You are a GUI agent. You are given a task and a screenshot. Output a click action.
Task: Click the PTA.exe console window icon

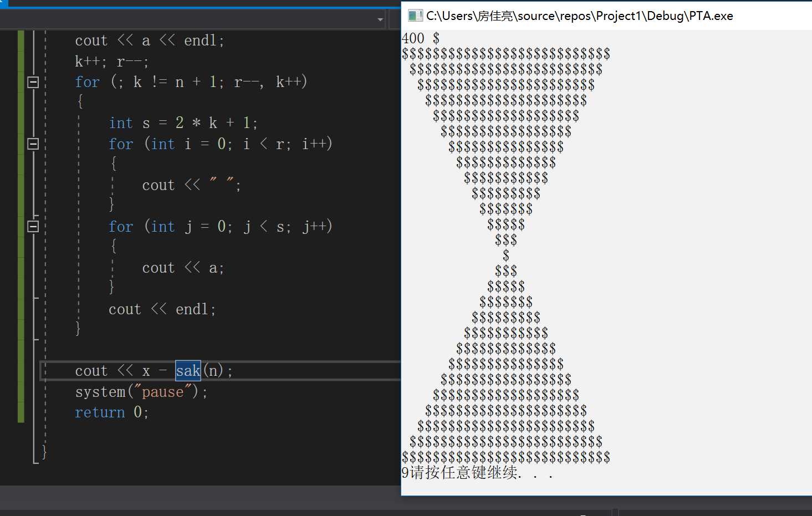[415, 16]
